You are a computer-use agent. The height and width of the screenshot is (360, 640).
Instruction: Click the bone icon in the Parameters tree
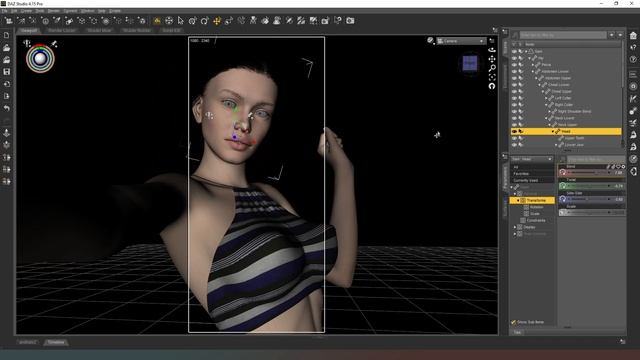[x=517, y=187]
